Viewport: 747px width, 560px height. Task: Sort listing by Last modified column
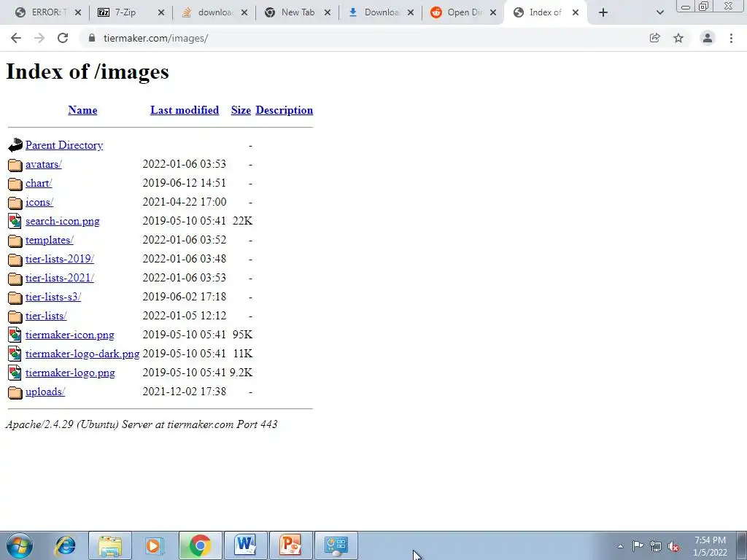185,110
